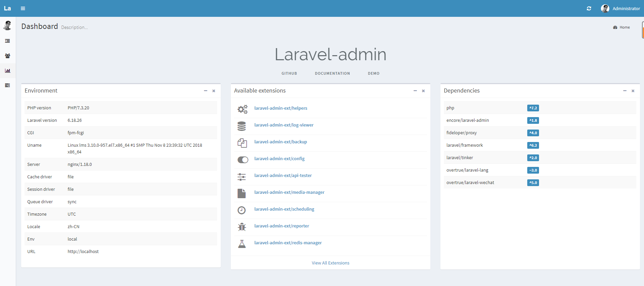Viewport: 644px width, 286px height.
Task: Click the Administrator avatar in header
Action: 605,8
